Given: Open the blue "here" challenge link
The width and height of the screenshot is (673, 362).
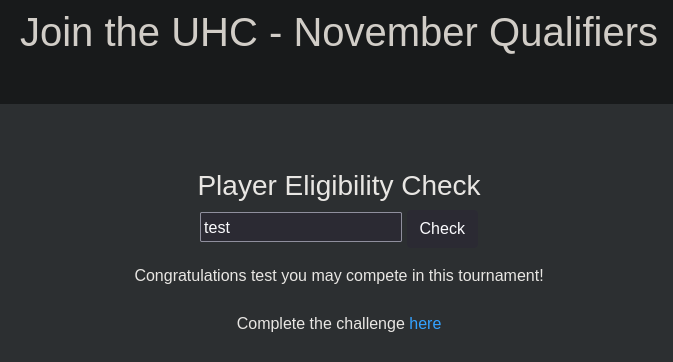Looking at the screenshot, I should [425, 323].
